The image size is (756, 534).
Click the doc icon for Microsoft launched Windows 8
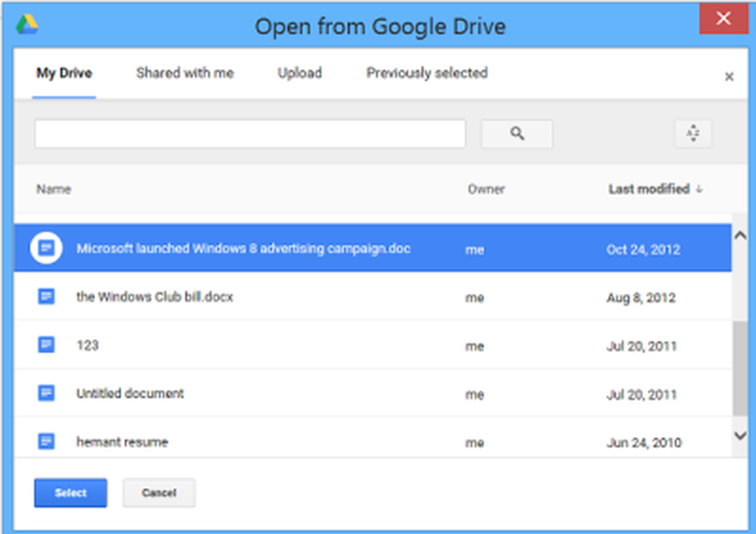(46, 248)
